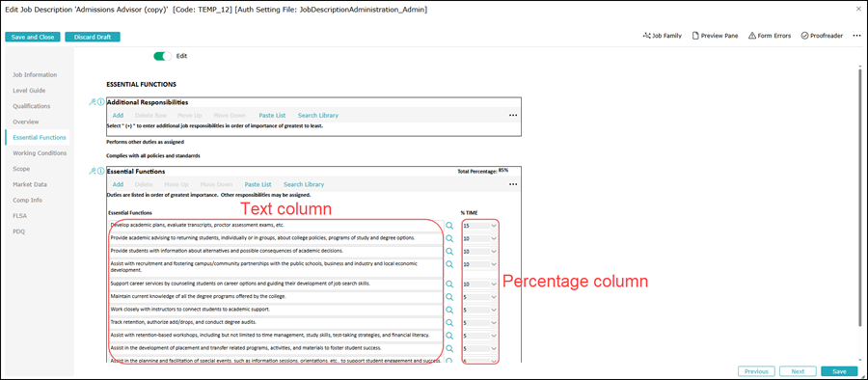Go to Level Guide section

[29, 91]
